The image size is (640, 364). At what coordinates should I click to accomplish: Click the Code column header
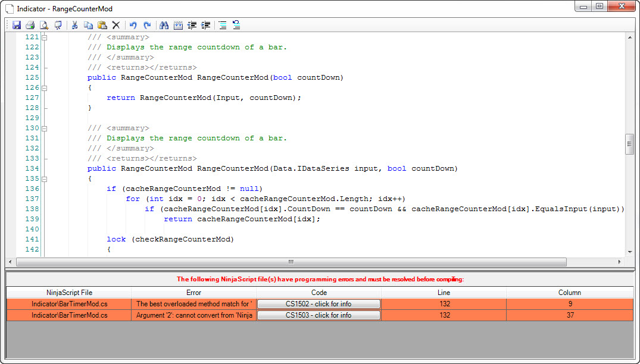pos(319,293)
